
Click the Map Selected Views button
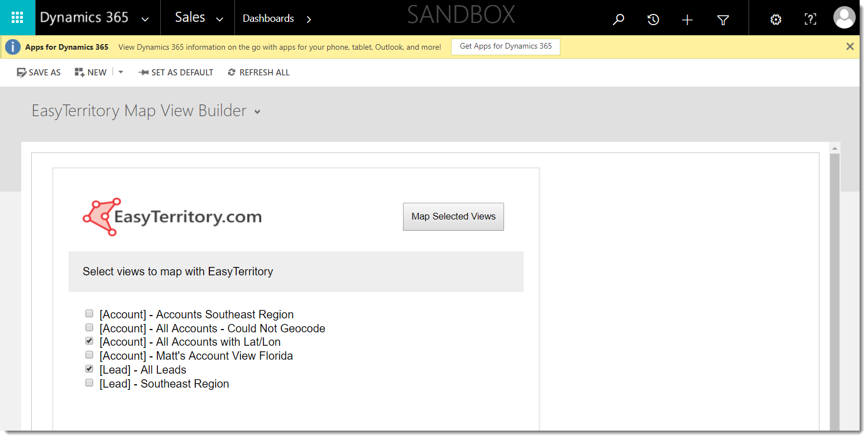point(453,217)
